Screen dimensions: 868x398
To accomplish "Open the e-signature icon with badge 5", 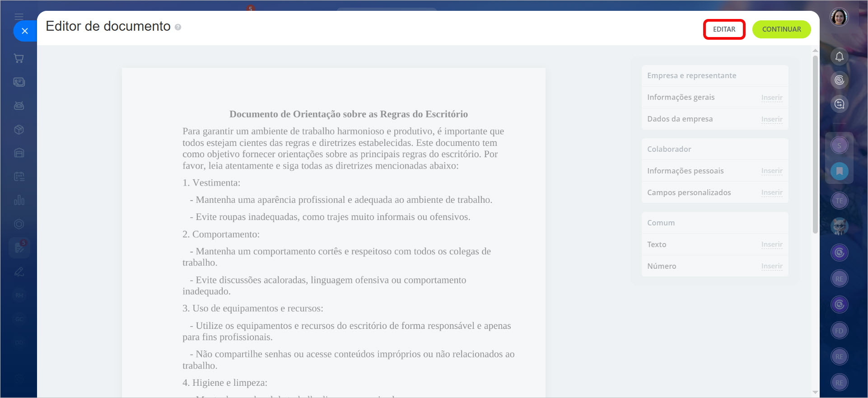I will click(x=19, y=248).
